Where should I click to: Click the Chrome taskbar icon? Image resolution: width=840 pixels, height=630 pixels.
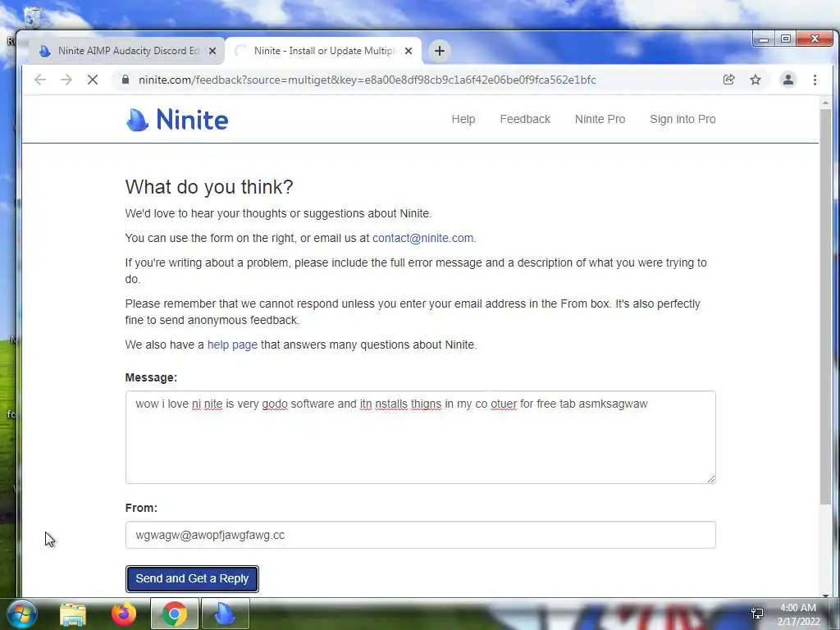[x=175, y=614]
